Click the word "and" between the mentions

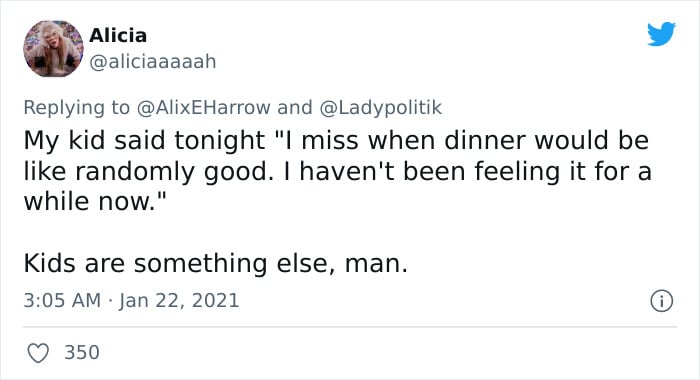(x=295, y=108)
